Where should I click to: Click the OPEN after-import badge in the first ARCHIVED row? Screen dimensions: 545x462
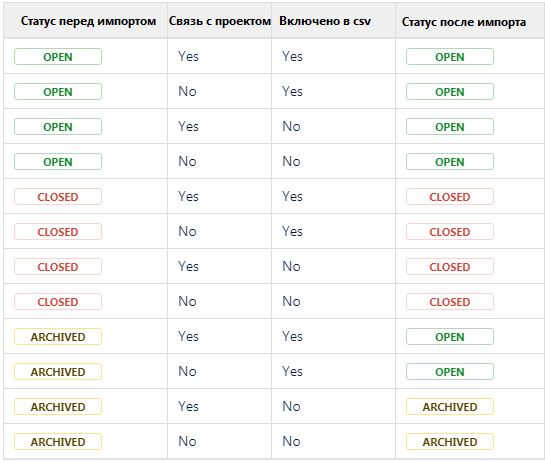pyautogui.click(x=450, y=337)
